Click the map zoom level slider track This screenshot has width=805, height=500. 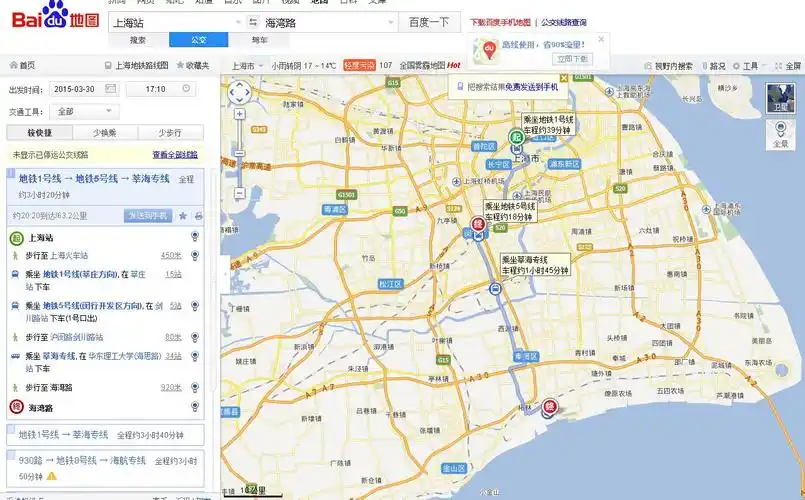(x=239, y=154)
